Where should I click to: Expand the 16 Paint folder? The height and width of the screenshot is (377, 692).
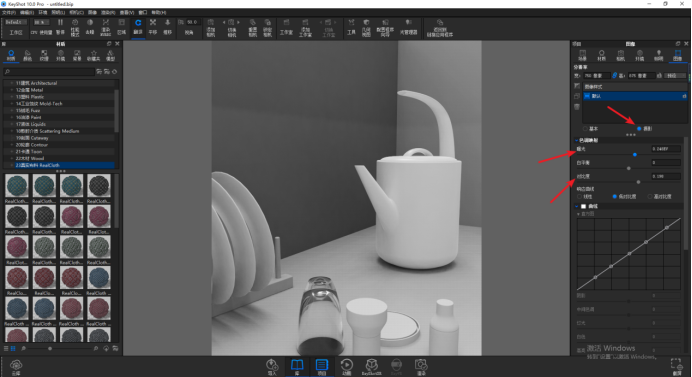click(x=11, y=117)
